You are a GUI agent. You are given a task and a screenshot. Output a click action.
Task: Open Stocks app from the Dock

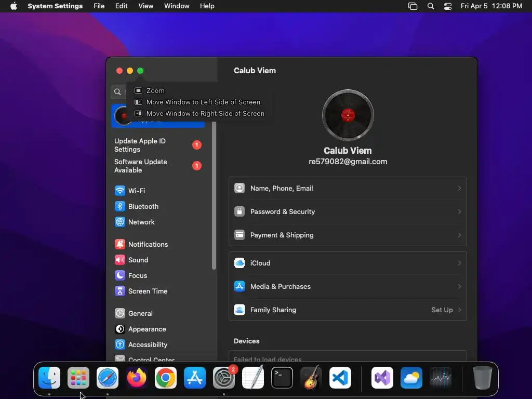click(441, 378)
